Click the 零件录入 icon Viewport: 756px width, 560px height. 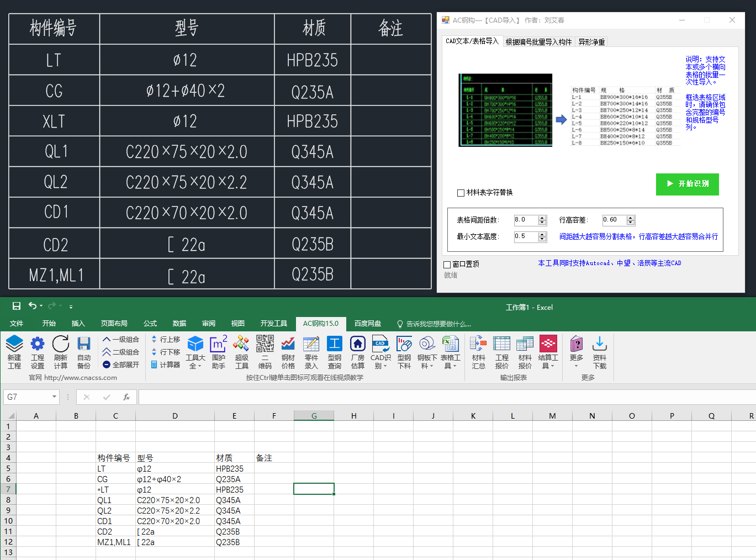tap(311, 344)
